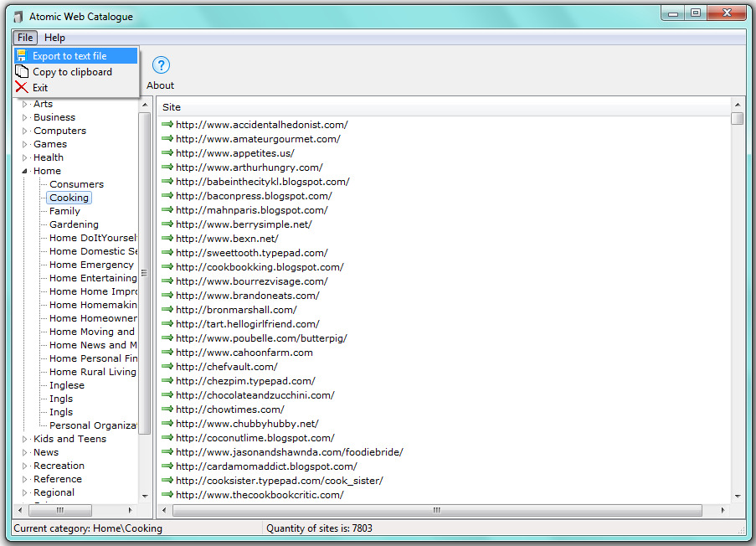Select the Consumers subcategory
The height and width of the screenshot is (546, 756).
(77, 184)
